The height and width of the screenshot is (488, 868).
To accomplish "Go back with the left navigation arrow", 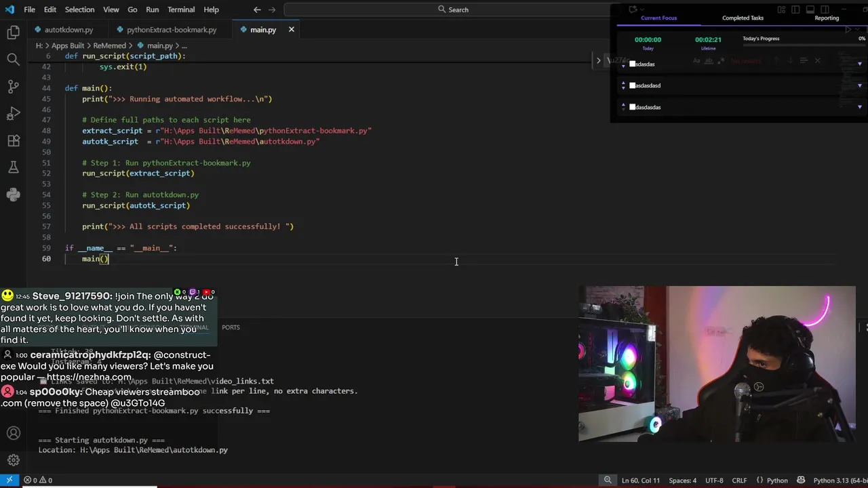I will [x=257, y=9].
